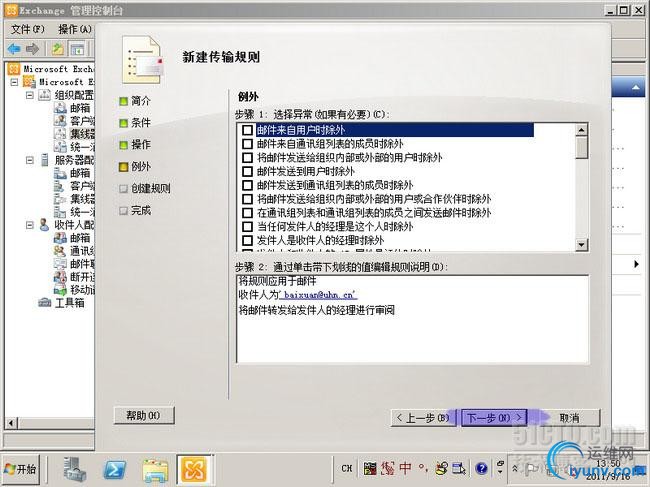Click the 上一步(B) button
The width and height of the screenshot is (650, 487).
point(423,418)
